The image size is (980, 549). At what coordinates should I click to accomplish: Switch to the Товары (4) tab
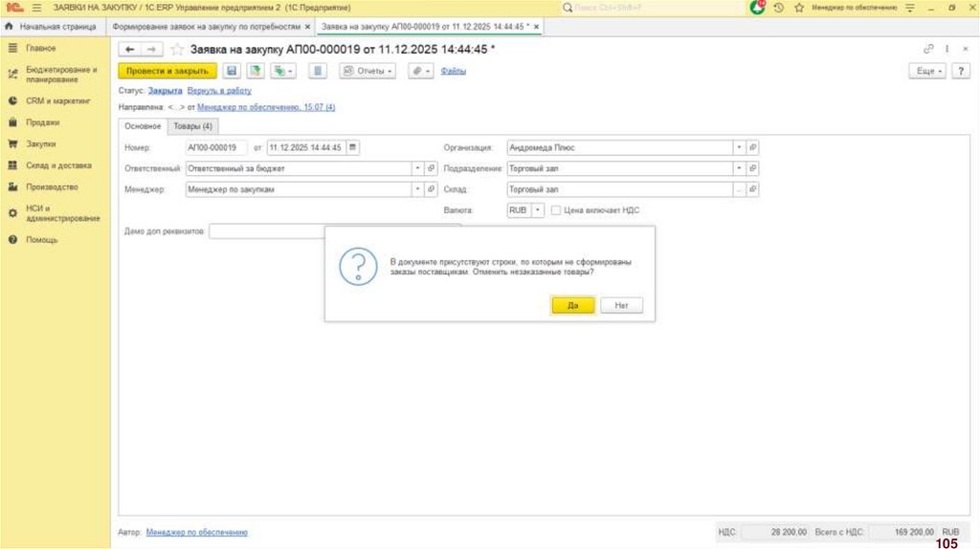click(x=192, y=126)
